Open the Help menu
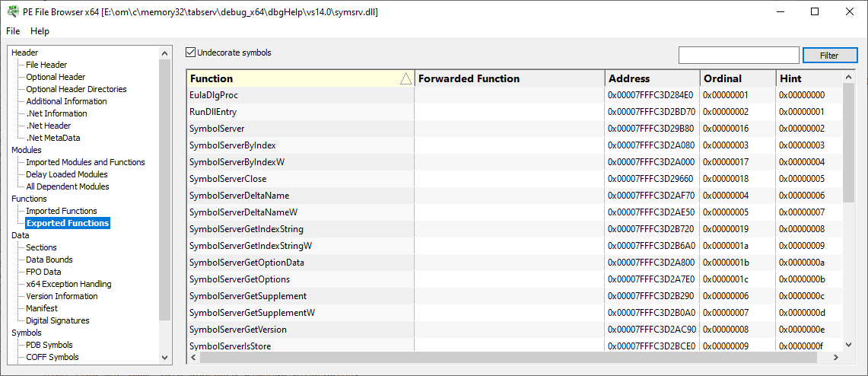The image size is (868, 376). 40,31
